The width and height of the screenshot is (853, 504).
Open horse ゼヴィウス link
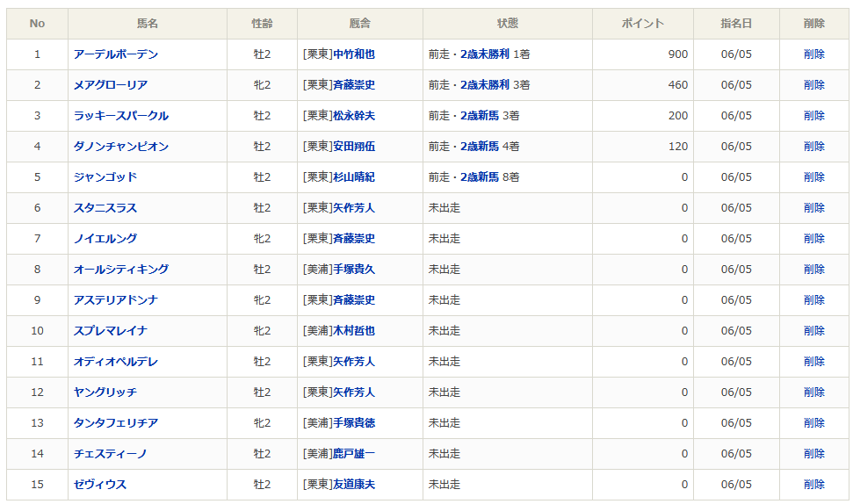(x=100, y=485)
